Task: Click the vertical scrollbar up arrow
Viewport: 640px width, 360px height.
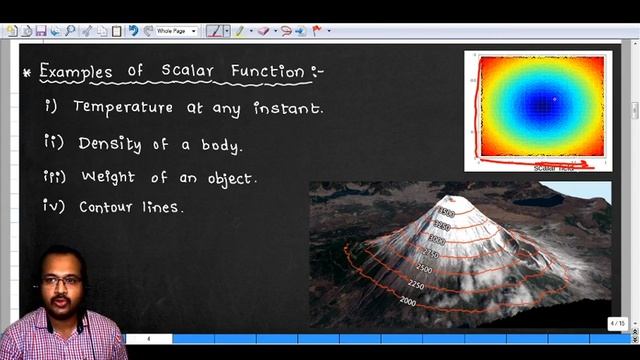Action: pos(635,44)
